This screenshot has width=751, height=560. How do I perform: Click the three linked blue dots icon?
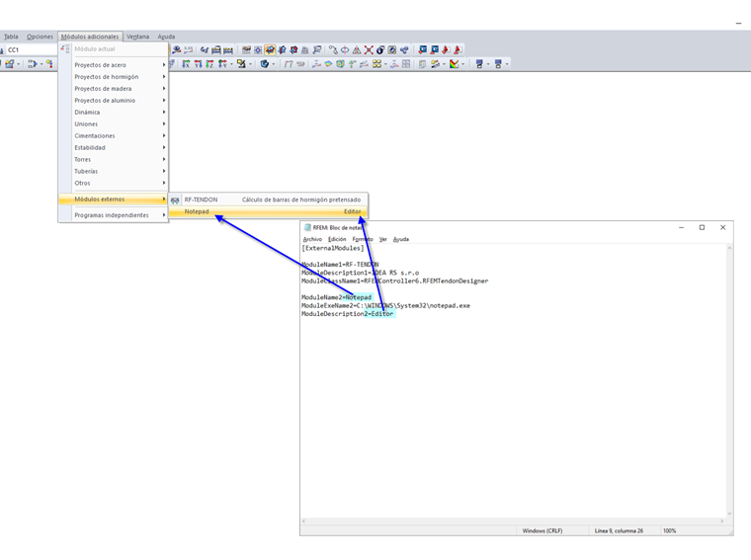[404, 49]
